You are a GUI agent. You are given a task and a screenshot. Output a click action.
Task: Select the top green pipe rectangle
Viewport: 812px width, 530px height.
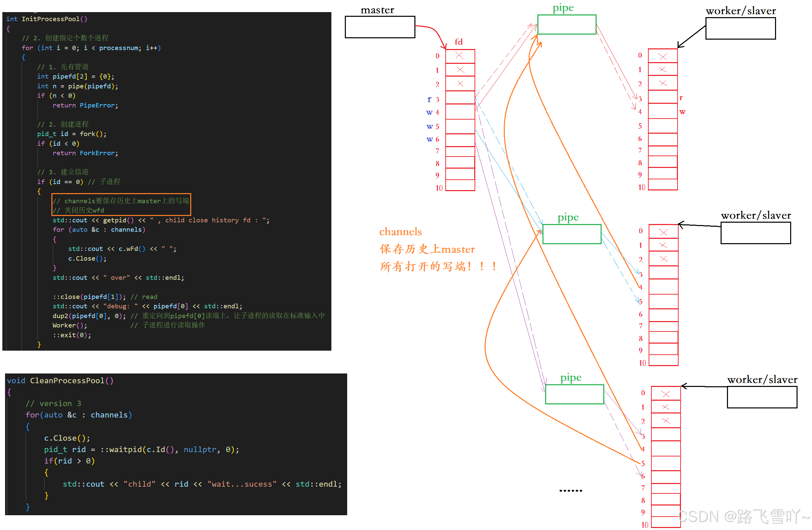(x=566, y=25)
